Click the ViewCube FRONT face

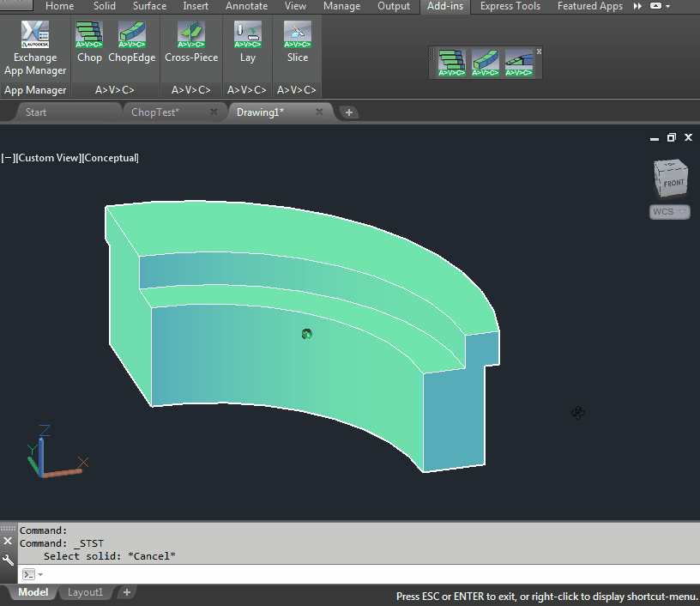673,182
